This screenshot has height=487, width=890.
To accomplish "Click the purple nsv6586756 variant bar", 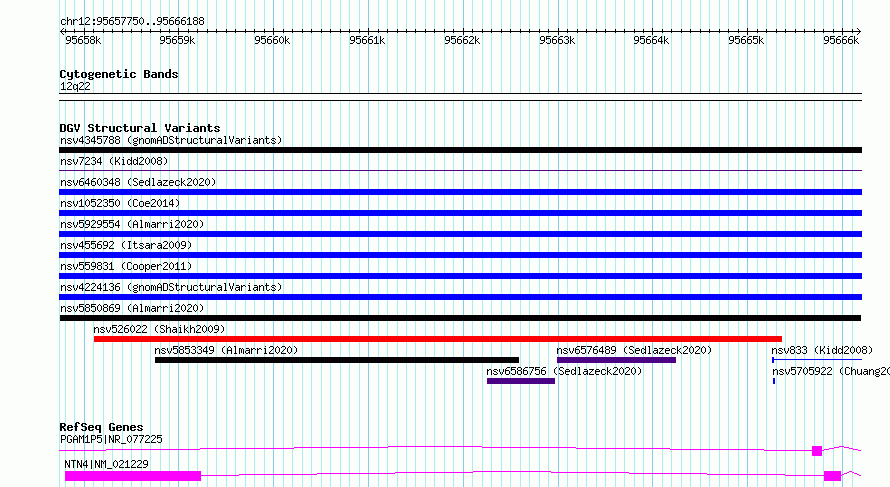I will pyautogui.click(x=520, y=381).
